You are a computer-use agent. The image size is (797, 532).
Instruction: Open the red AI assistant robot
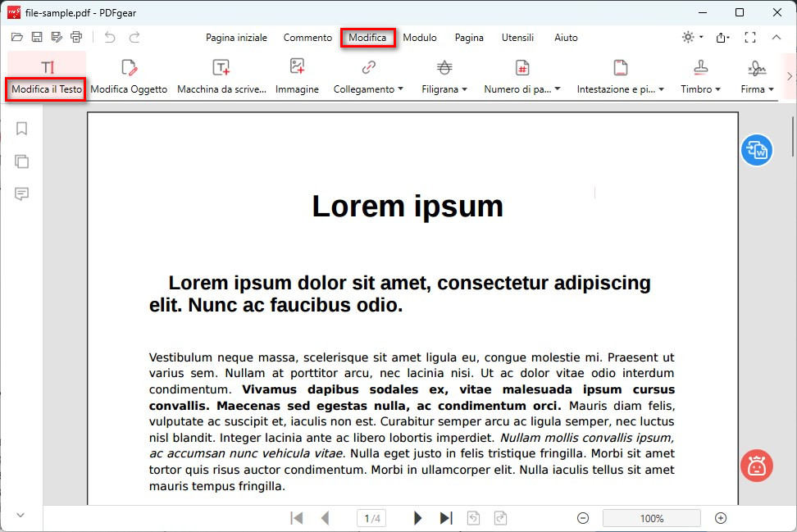756,466
